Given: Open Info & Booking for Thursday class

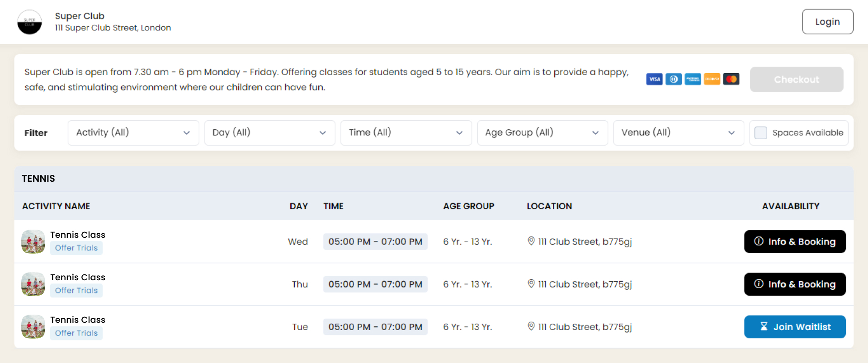Looking at the screenshot, I should click(794, 284).
